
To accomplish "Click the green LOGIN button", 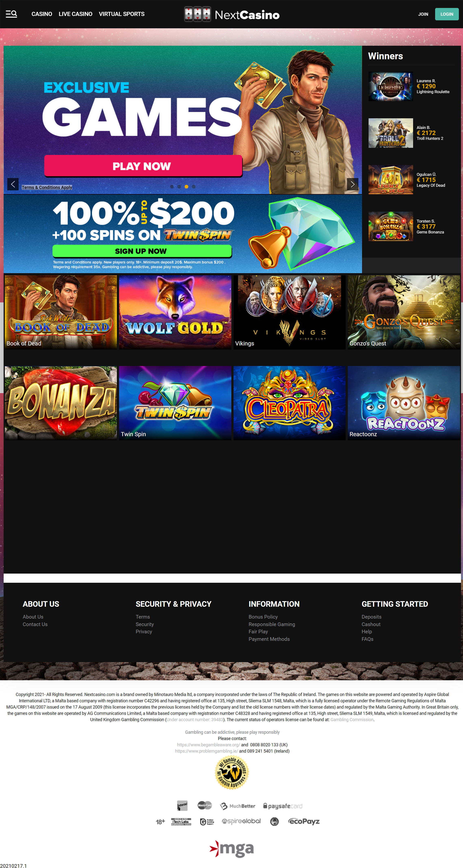I will [447, 14].
